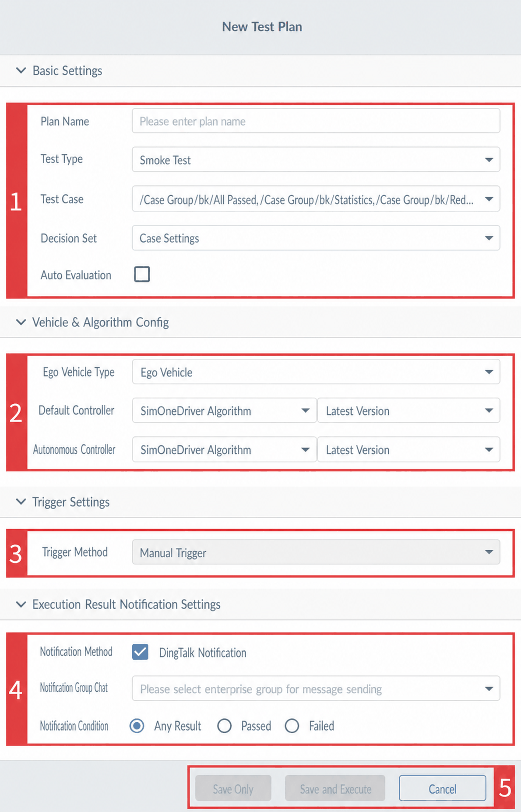Open the Test Type dropdown arrow

point(489,160)
